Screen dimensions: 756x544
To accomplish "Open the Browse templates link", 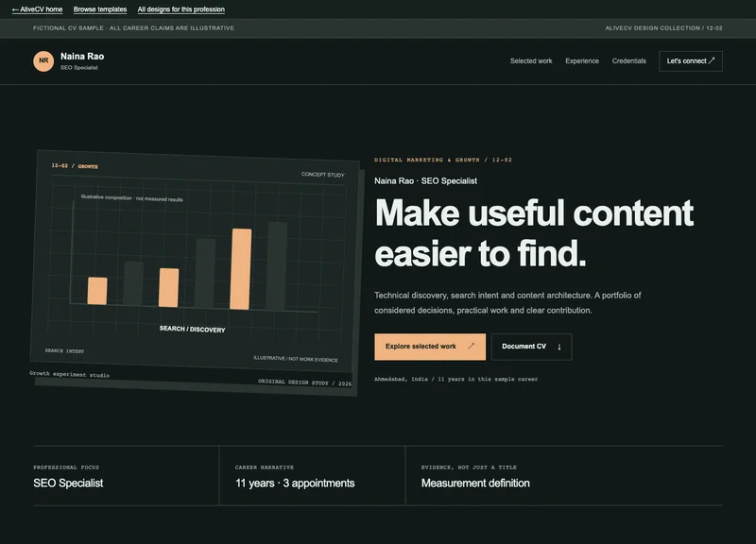I will [x=100, y=9].
